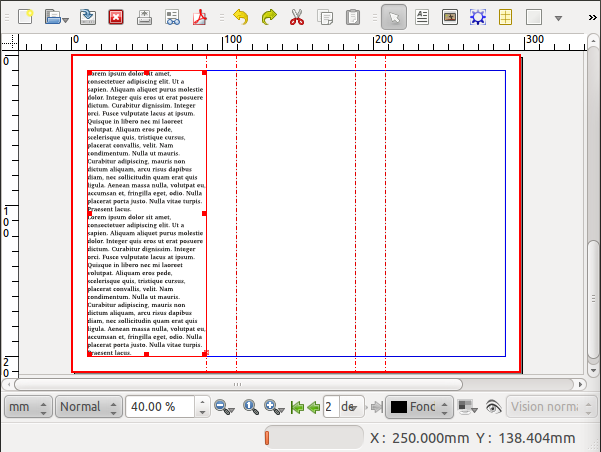Click the zoom percentage field showing 40.00 %
The image size is (601, 452).
(162, 407)
